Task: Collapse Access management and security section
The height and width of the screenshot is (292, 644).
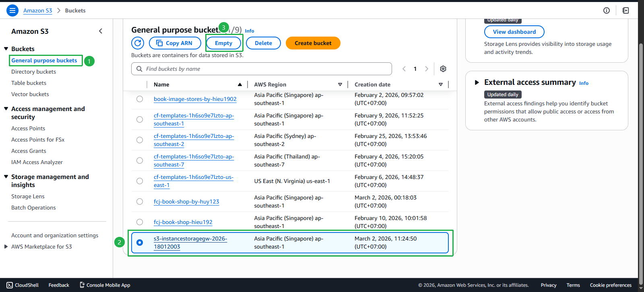Action: [x=6, y=109]
